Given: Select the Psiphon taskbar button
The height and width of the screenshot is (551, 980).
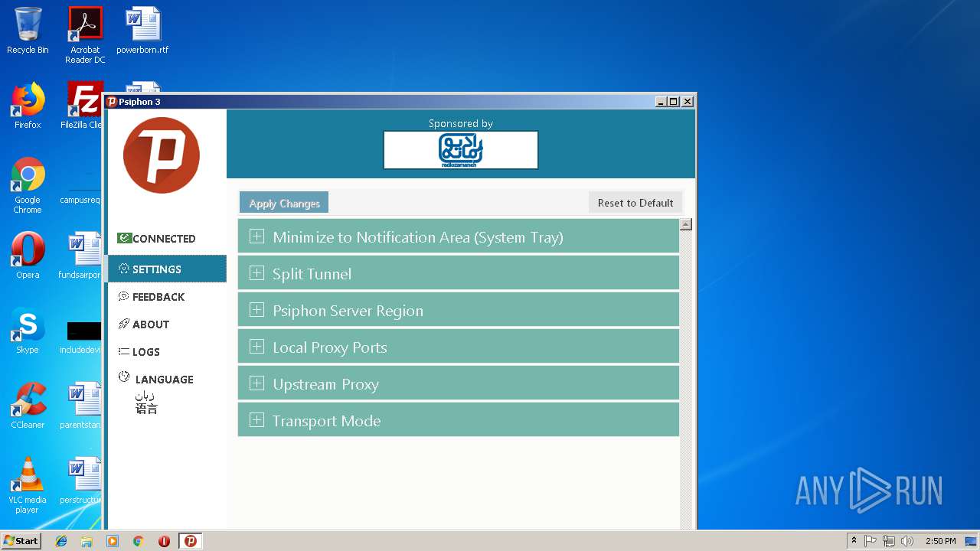Looking at the screenshot, I should [191, 541].
